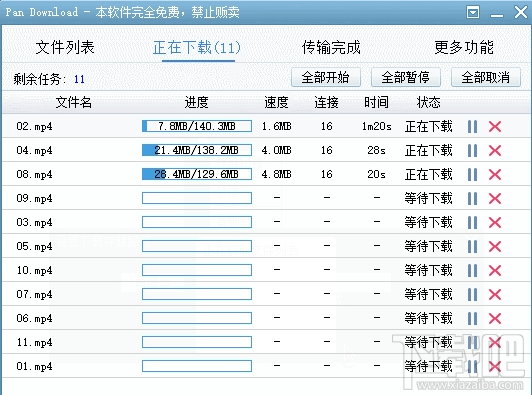Click the 04.mp4 progress bar
The image size is (532, 395).
pyautogui.click(x=197, y=150)
